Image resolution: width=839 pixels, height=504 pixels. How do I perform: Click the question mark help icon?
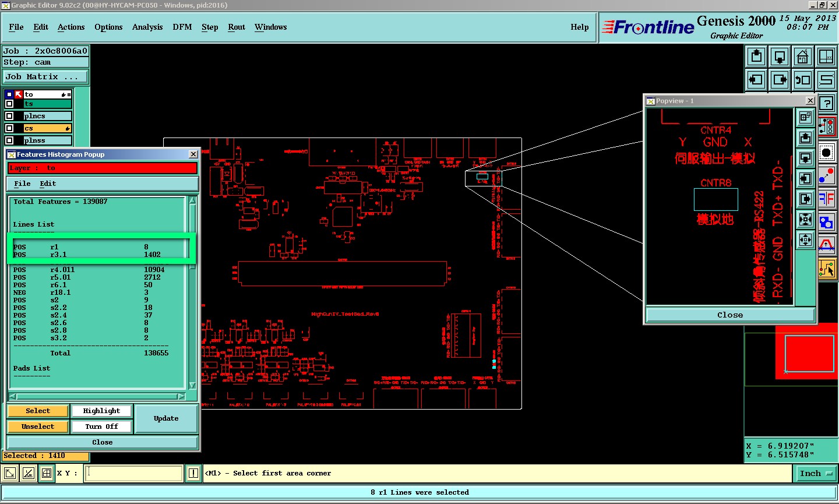click(827, 104)
